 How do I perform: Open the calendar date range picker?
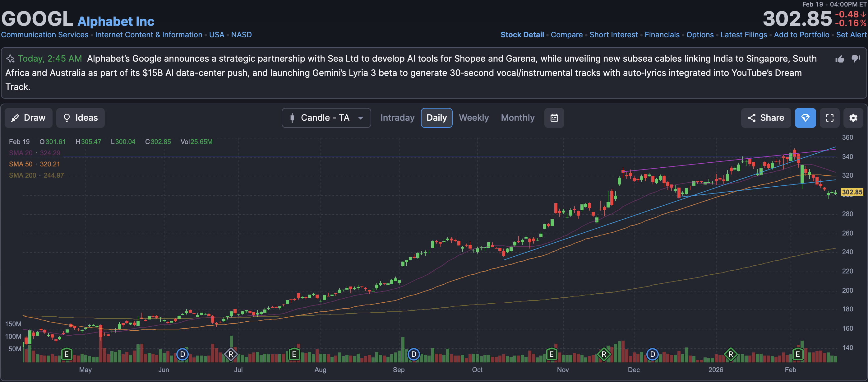pyautogui.click(x=554, y=118)
